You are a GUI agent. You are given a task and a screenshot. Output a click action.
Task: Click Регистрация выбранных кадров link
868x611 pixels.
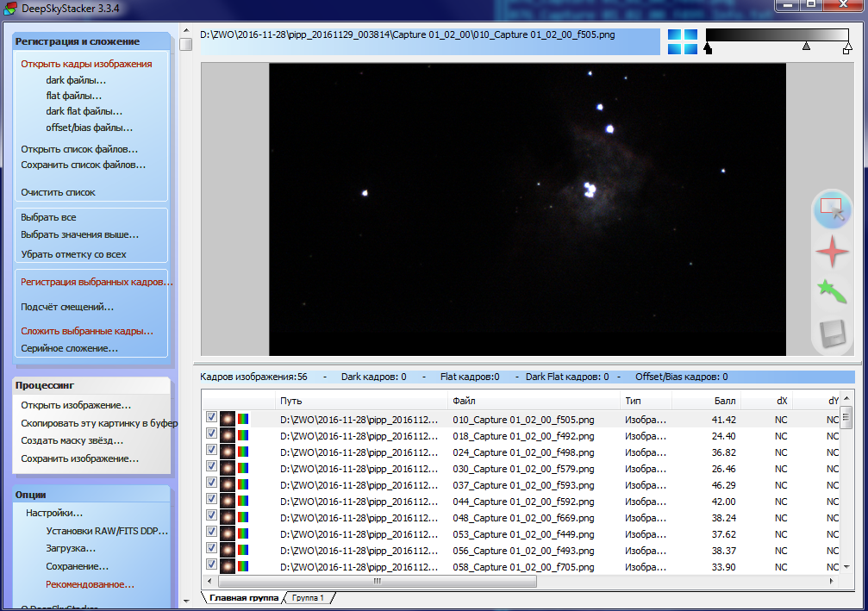click(x=97, y=282)
